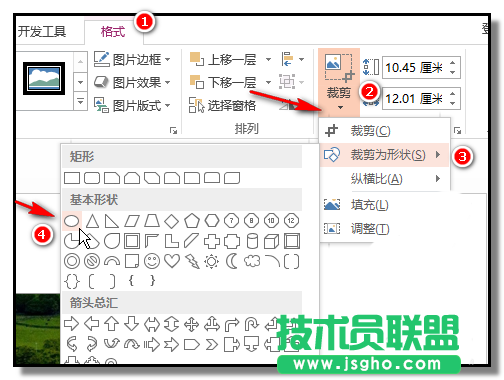
Task: Click the height field 10.45 厘米
Action: tap(415, 68)
